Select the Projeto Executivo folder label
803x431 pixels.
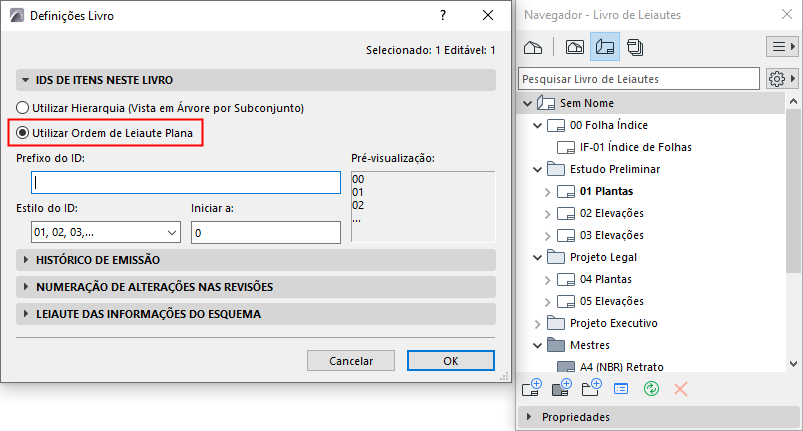(x=614, y=324)
